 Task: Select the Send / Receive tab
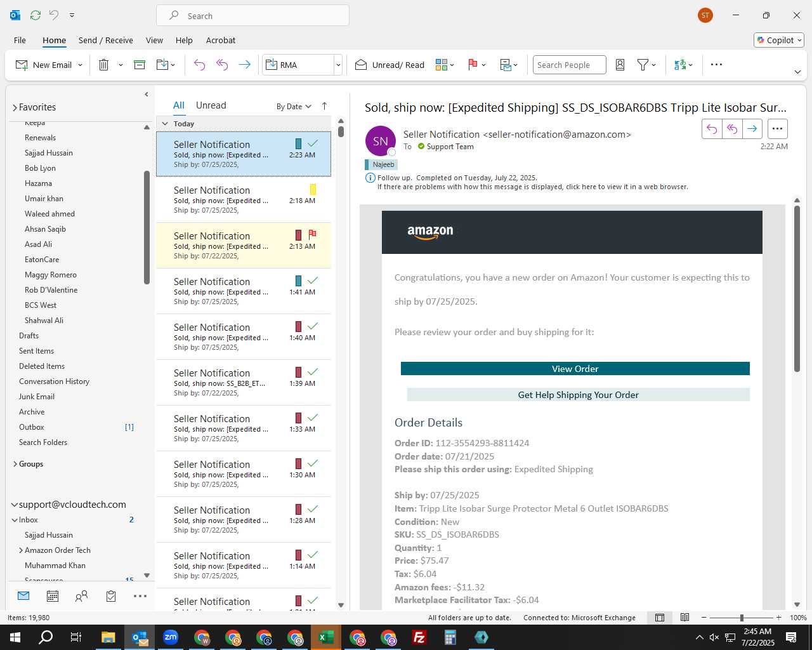click(x=106, y=40)
